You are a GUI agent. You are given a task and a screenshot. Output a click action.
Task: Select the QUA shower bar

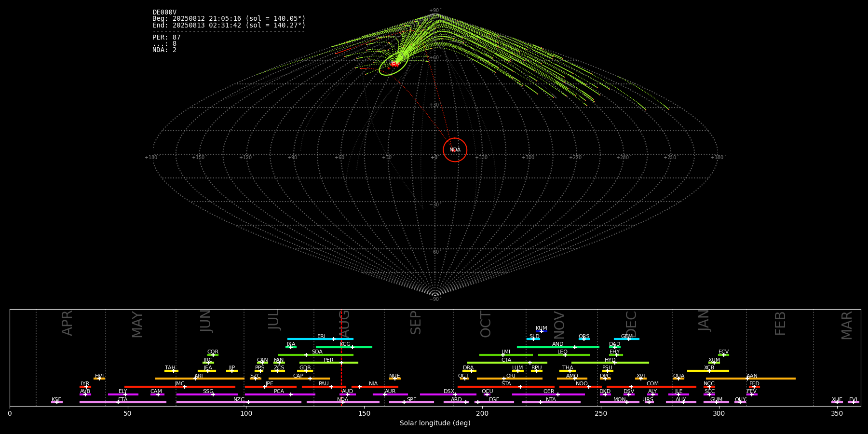tap(678, 379)
